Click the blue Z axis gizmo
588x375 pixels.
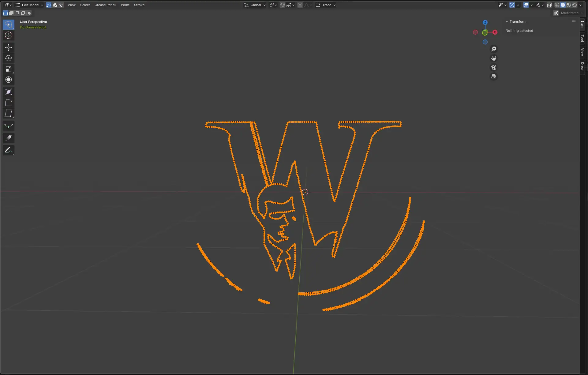[x=485, y=22]
